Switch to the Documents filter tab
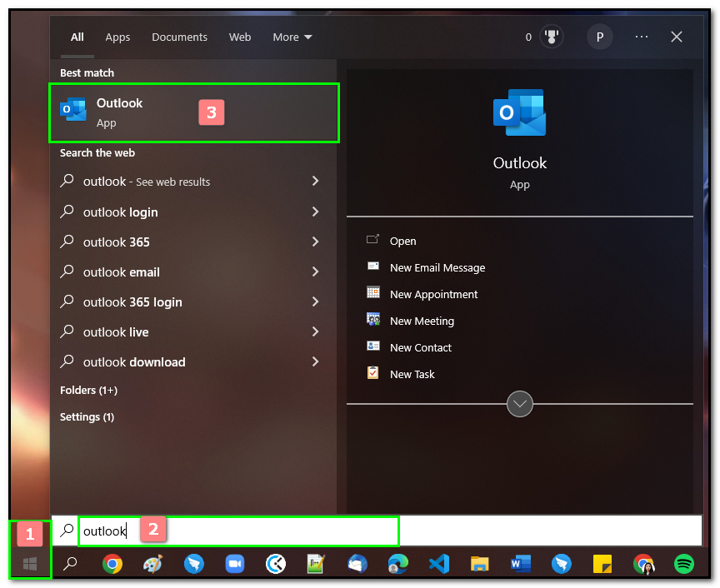 point(179,37)
